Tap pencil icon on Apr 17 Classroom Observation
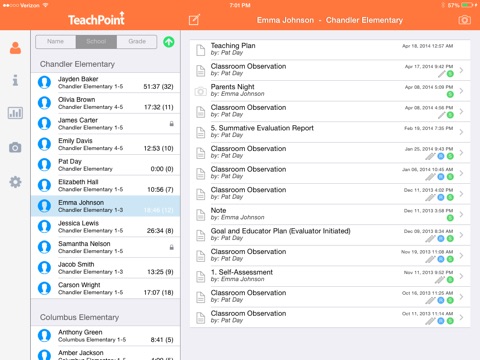480x360 pixels. 441,74
